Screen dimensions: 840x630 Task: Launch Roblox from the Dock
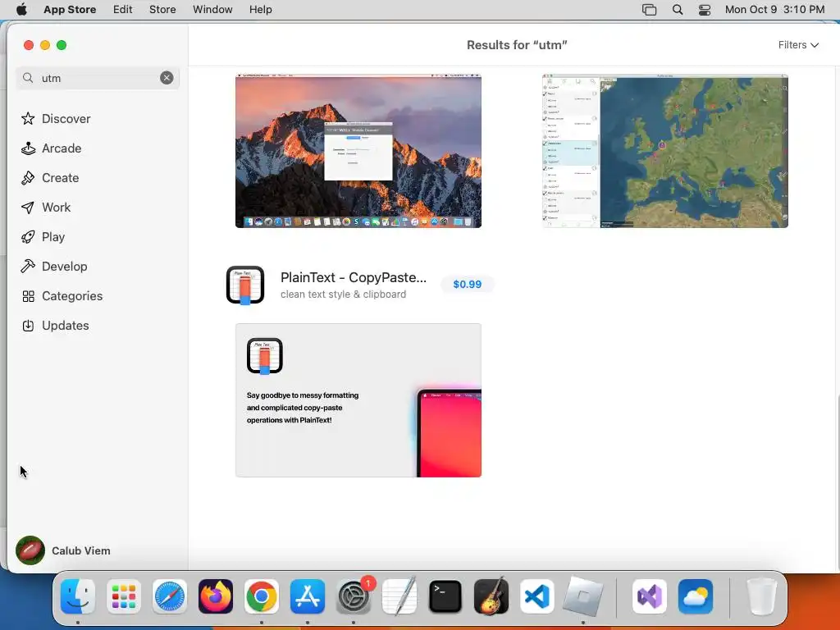pyautogui.click(x=583, y=596)
